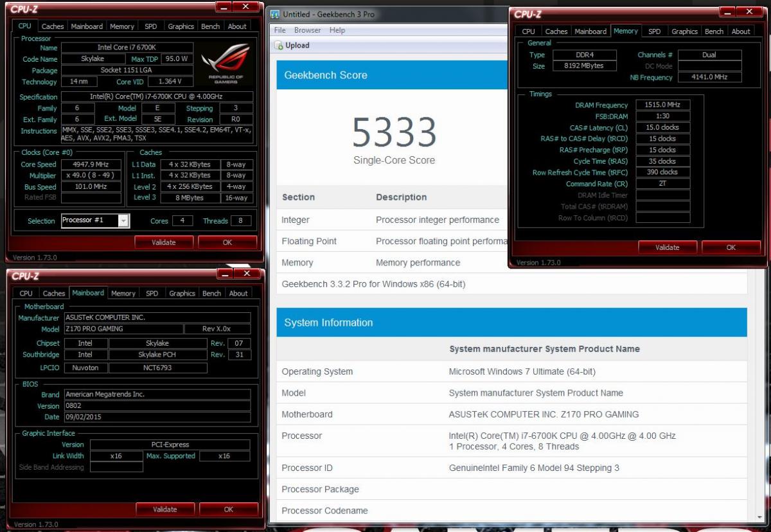Select SPD tab in top-left CPU-Z window
This screenshot has width=771, height=532.
click(x=150, y=26)
